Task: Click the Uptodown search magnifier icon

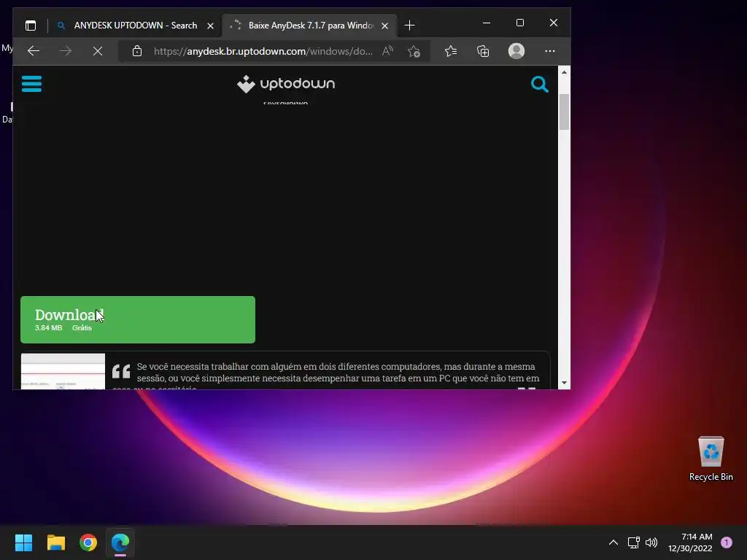Action: pos(539,85)
